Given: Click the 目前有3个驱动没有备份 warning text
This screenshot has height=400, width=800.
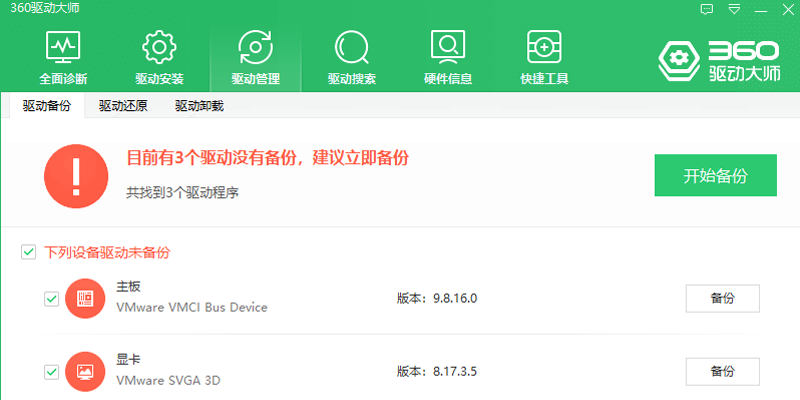Looking at the screenshot, I should coord(267,158).
